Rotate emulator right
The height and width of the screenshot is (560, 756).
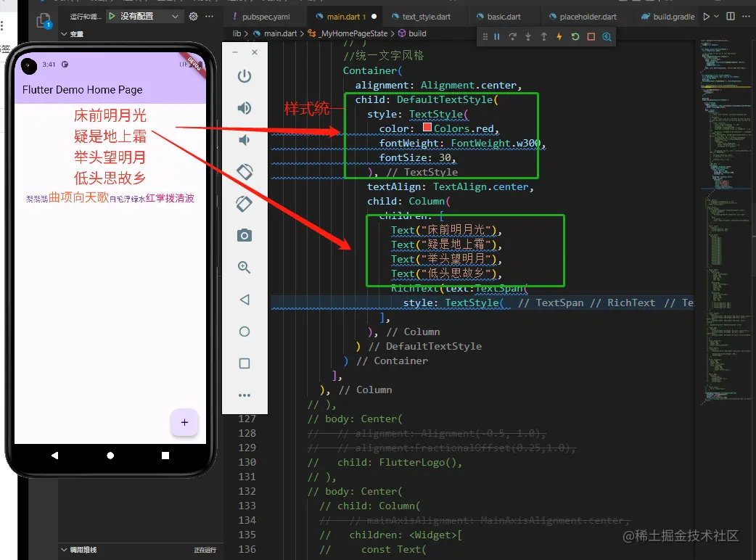(x=245, y=203)
